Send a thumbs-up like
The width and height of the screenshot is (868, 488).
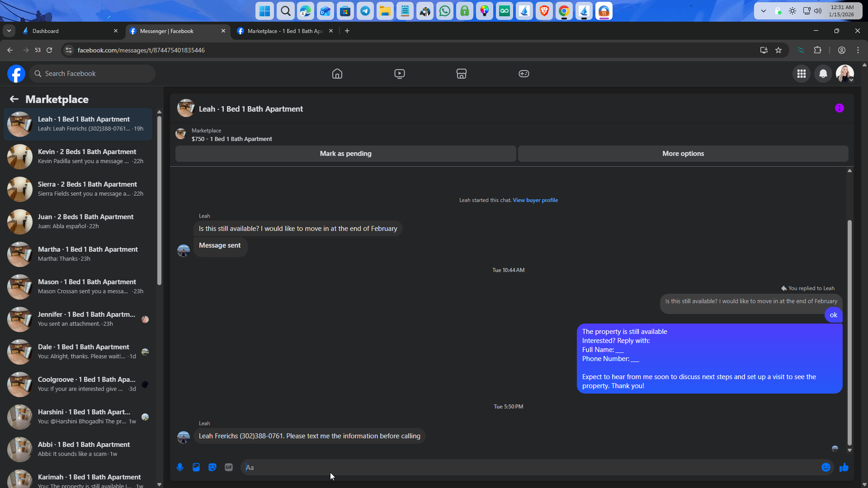pyautogui.click(x=844, y=467)
